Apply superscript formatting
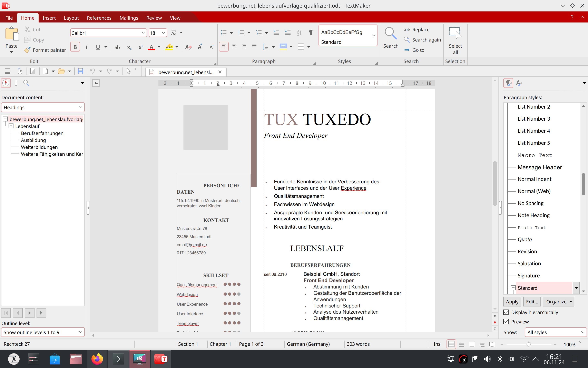 tap(140, 47)
